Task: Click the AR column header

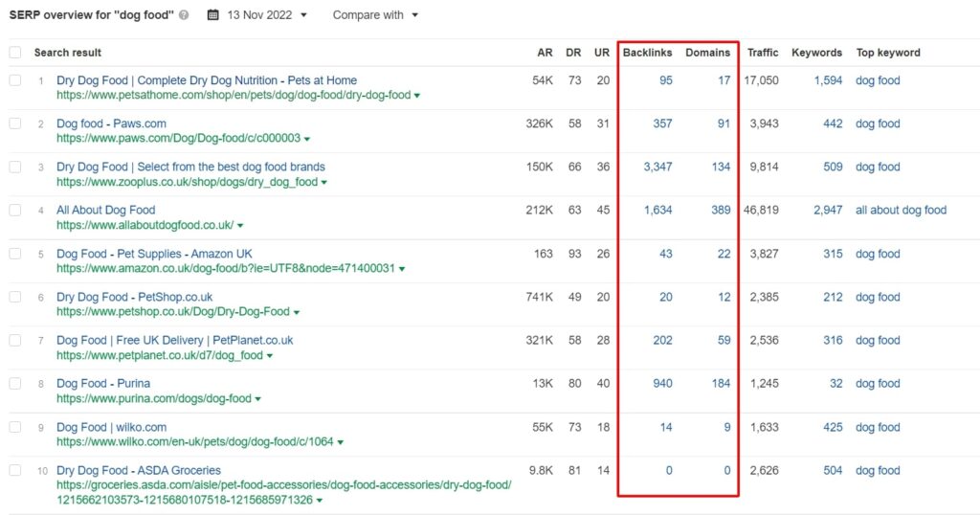Action: point(545,53)
